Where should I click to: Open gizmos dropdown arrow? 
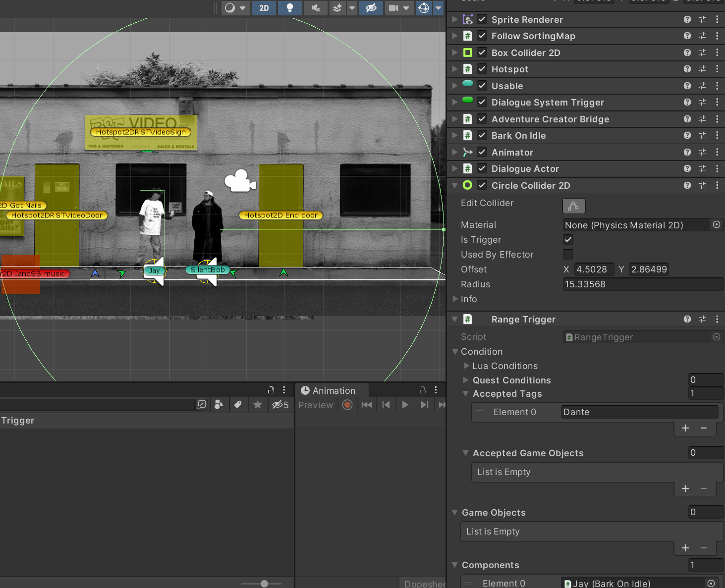point(438,8)
